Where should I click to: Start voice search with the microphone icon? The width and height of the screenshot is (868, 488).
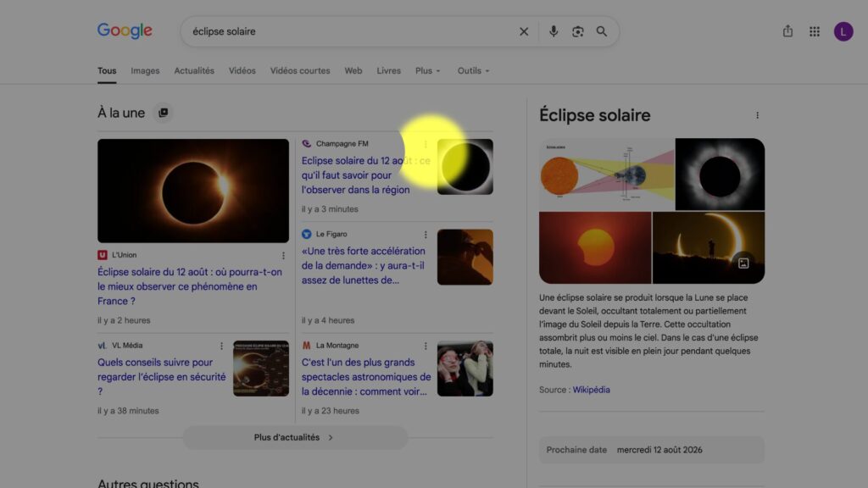point(553,31)
